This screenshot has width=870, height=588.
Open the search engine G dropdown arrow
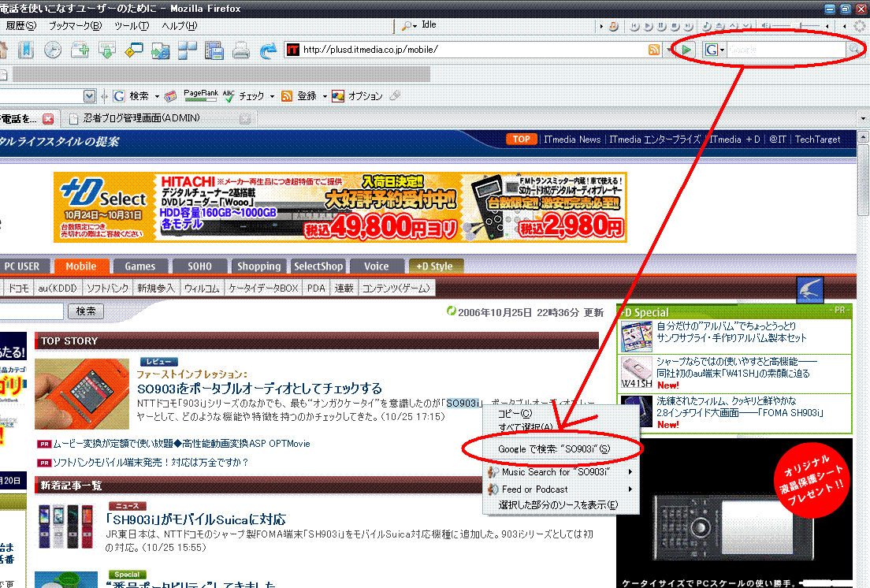(723, 50)
